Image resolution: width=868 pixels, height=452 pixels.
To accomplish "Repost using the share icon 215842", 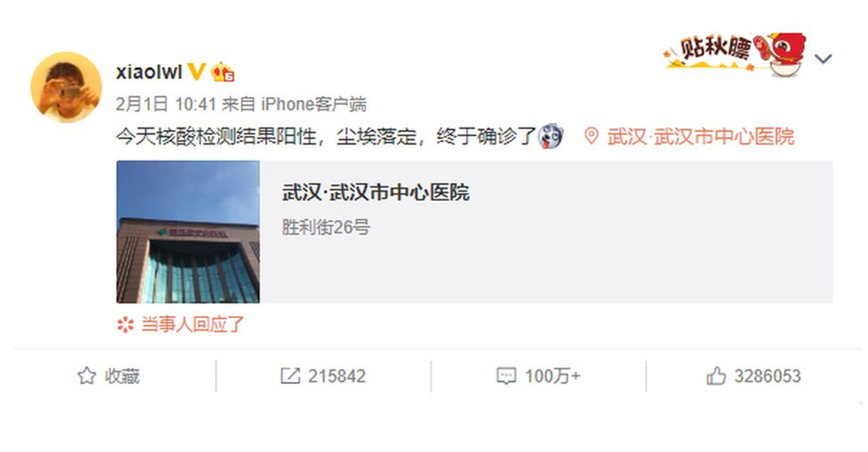I will (323, 376).
